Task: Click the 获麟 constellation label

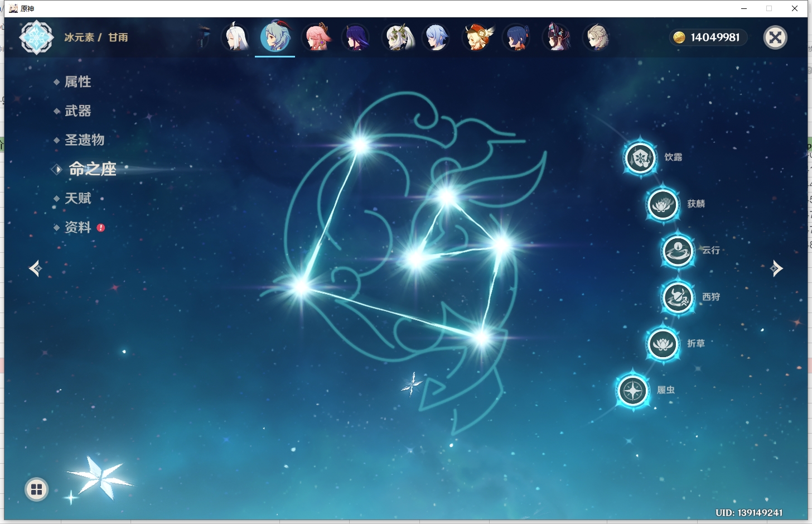Action: pyautogui.click(x=696, y=204)
